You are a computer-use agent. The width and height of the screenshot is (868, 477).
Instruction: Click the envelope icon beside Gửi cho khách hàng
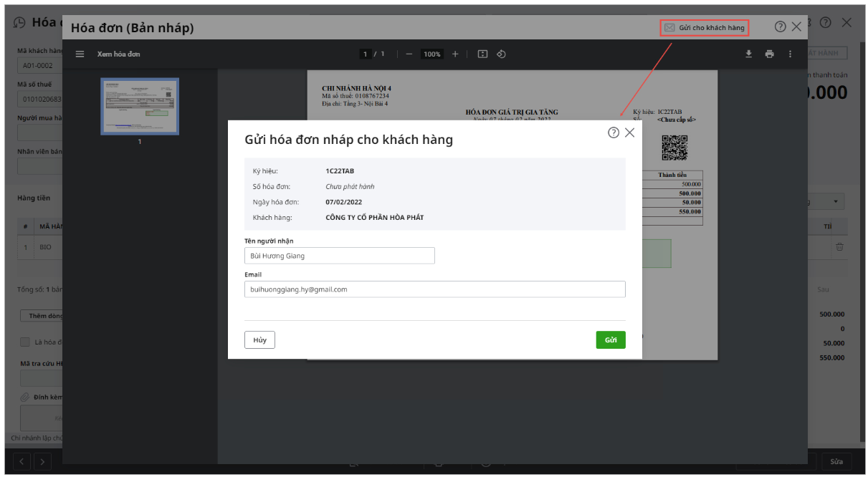tap(669, 28)
